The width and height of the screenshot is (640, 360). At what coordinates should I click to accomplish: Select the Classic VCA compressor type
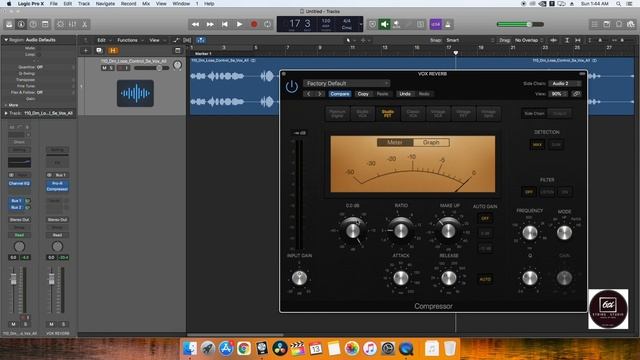click(x=413, y=113)
